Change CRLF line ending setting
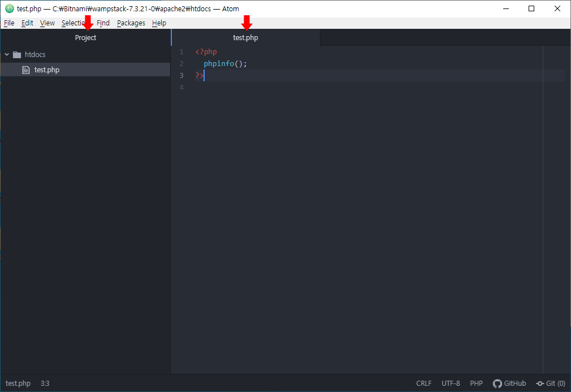This screenshot has height=392, width=571. (424, 384)
